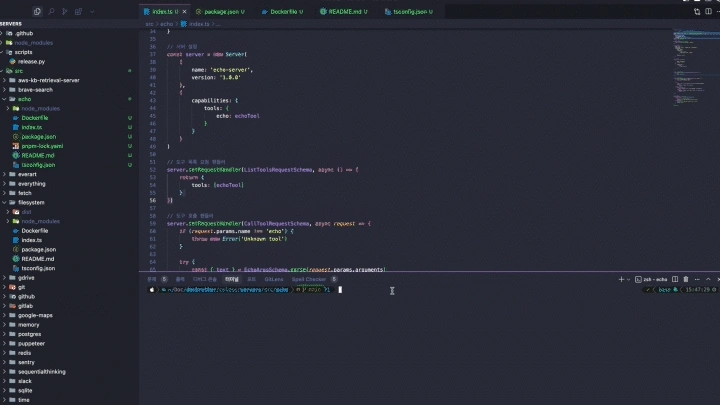Expand the .github folder

coord(24,33)
